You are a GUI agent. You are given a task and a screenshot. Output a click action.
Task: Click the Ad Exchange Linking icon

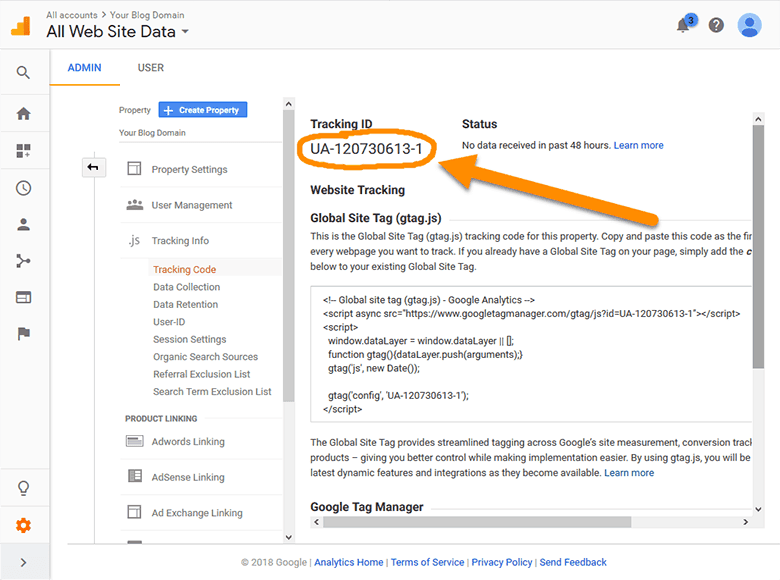point(134,512)
